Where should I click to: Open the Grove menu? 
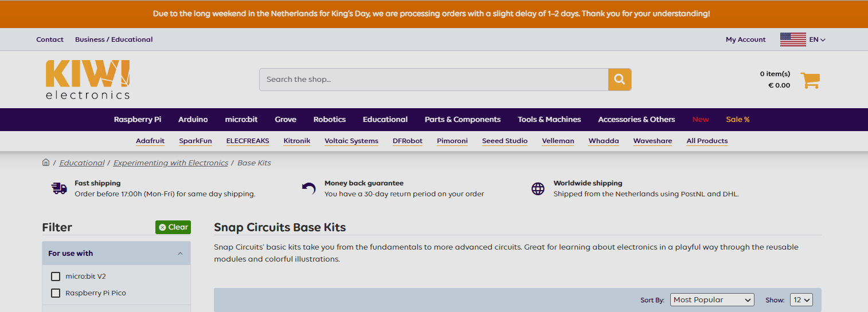coord(286,120)
